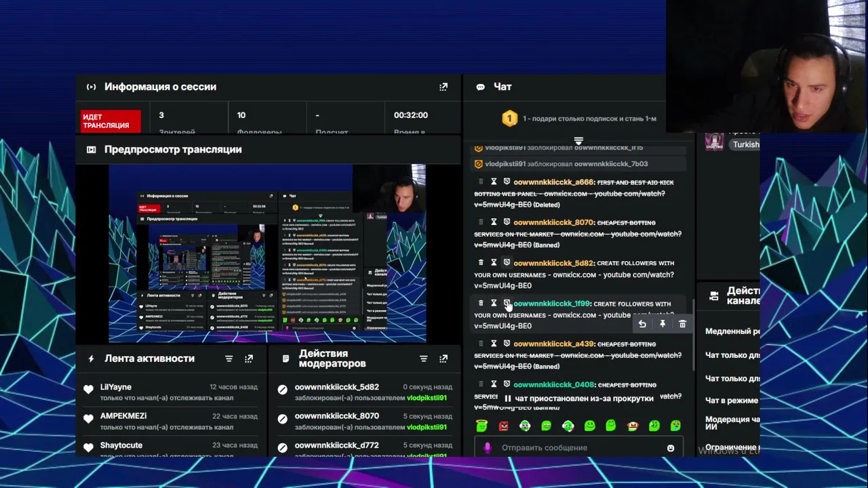Click the 00:32:00 stream time value
This screenshot has width=868, height=488.
410,115
